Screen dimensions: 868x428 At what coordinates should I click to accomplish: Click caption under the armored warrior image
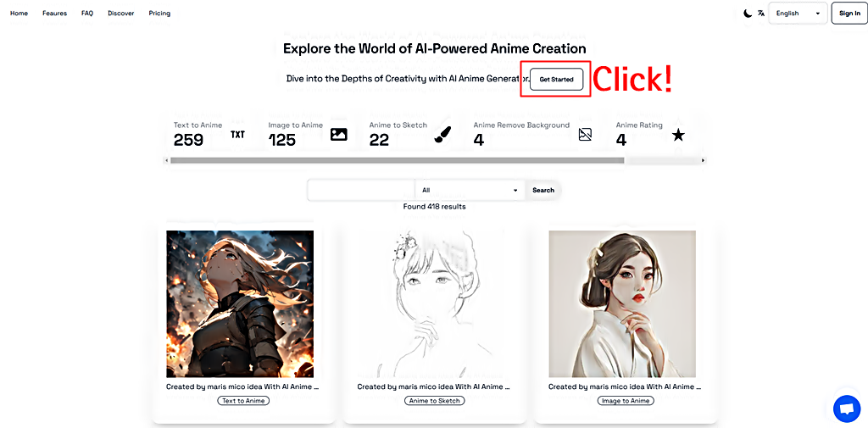[x=242, y=386]
